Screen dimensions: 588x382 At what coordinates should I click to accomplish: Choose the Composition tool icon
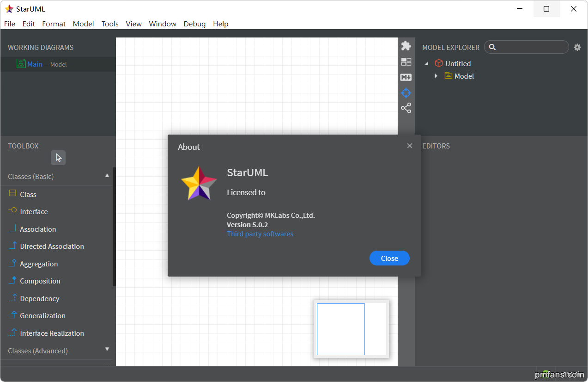click(x=12, y=280)
